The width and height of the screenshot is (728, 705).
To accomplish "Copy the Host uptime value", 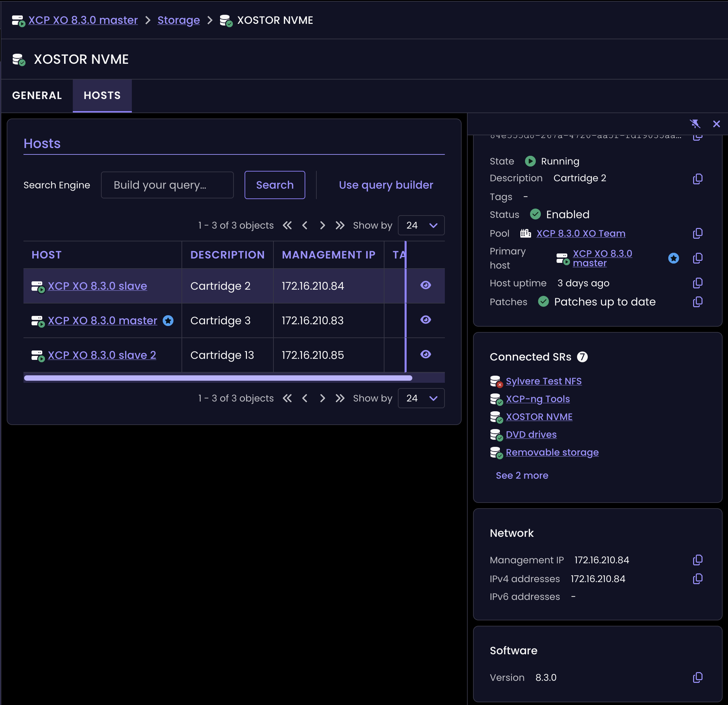I will (697, 283).
